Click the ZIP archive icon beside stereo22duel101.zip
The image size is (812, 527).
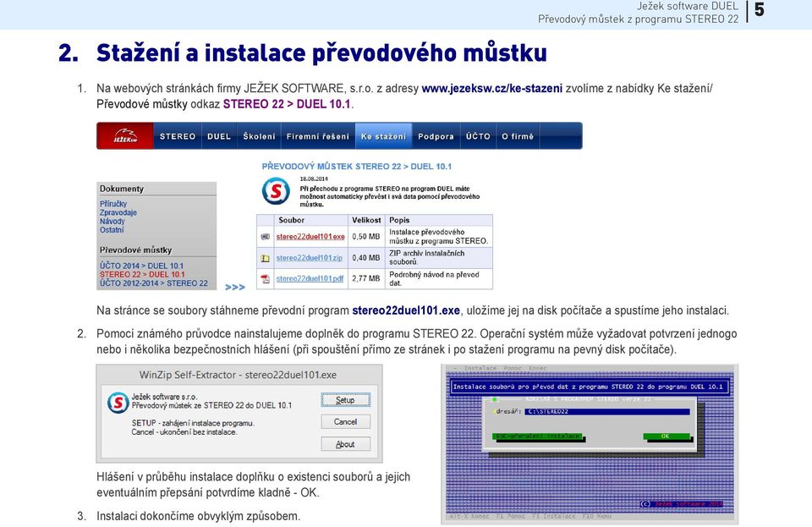tap(265, 258)
